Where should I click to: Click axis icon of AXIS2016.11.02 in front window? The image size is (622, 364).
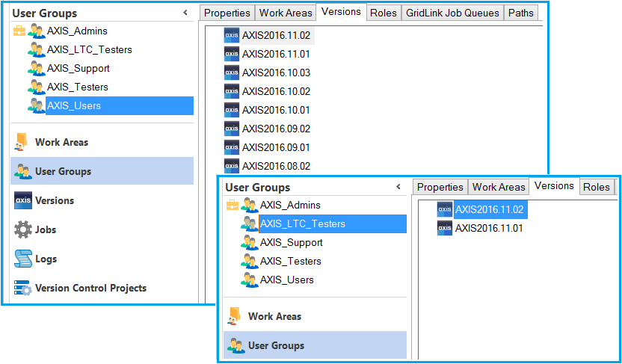click(x=445, y=209)
